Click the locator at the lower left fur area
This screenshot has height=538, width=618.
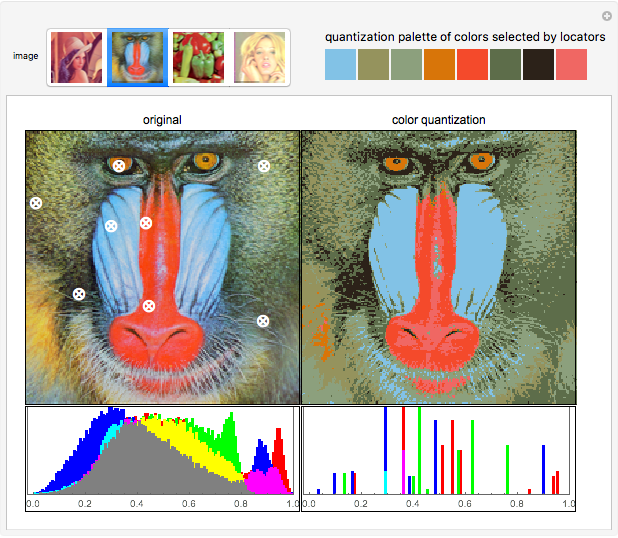(x=79, y=294)
